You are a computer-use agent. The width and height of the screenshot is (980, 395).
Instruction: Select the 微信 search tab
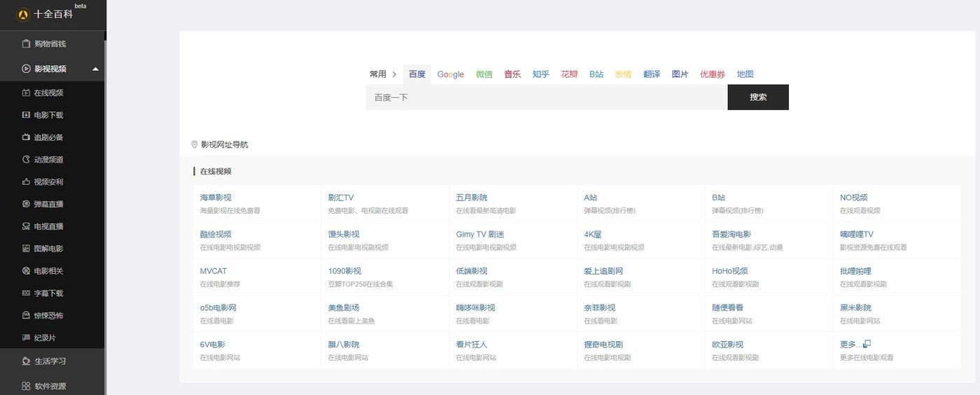[x=484, y=74]
